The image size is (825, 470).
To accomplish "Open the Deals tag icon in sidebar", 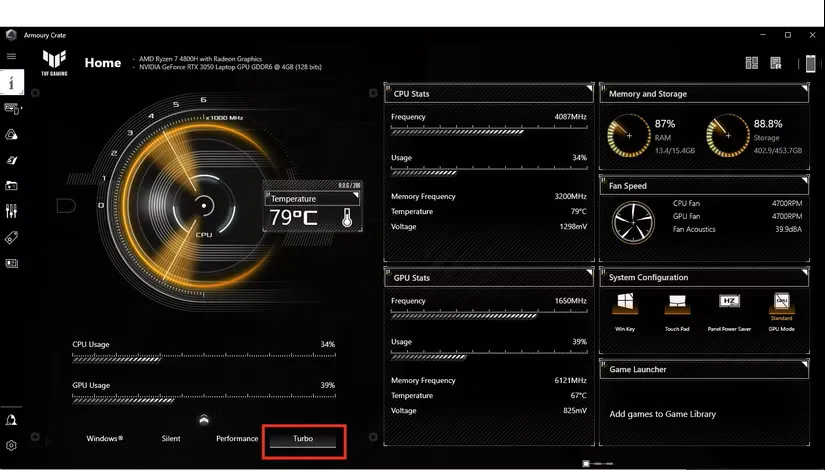I will pos(11,237).
